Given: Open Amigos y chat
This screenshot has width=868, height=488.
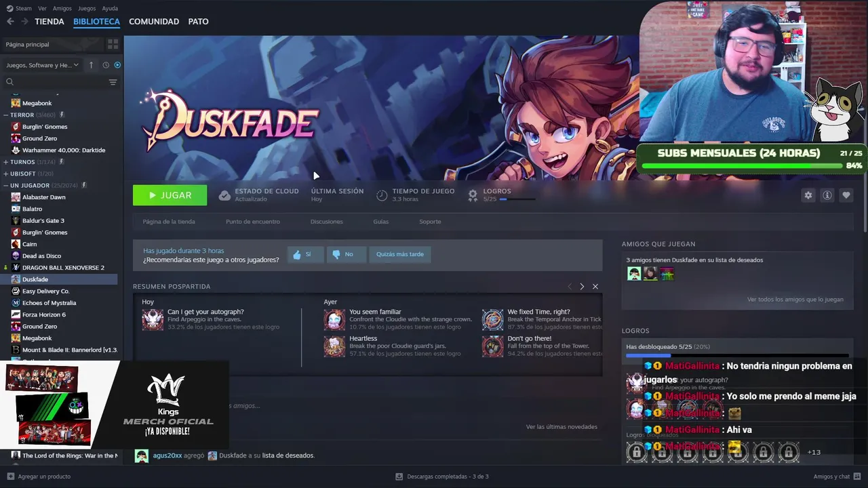Looking at the screenshot, I should click(x=836, y=476).
